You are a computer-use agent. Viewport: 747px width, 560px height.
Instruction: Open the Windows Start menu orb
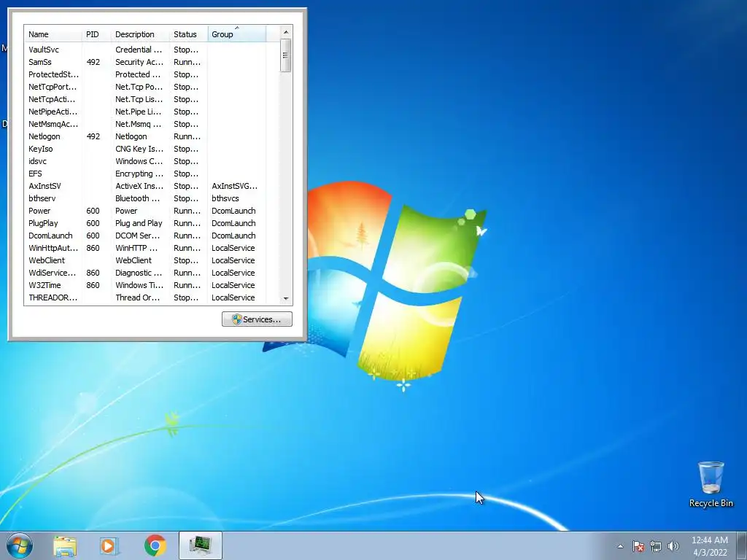(20, 545)
